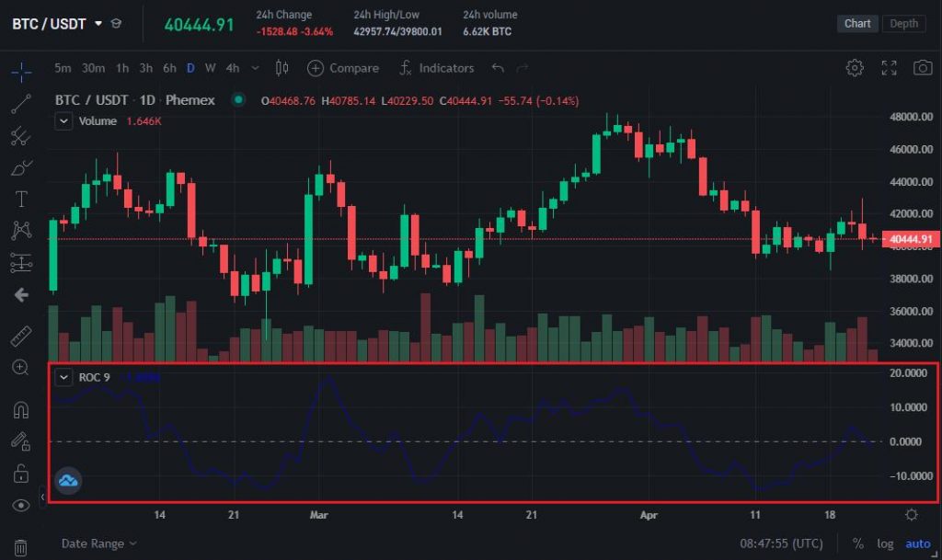Viewport: 942px width, 560px height.
Task: Collapse the ROC 9 indicator pane
Action: coord(63,377)
